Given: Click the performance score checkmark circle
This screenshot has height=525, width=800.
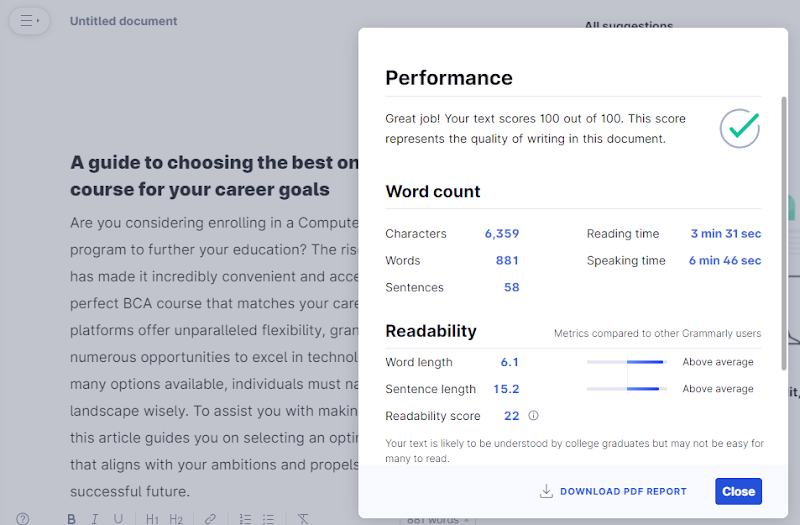Looking at the screenshot, I should pyautogui.click(x=740, y=128).
